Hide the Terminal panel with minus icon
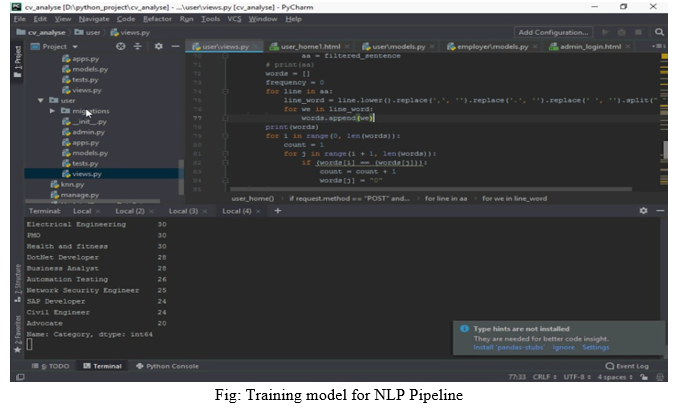Image resolution: width=679 pixels, height=410 pixels. [660, 210]
